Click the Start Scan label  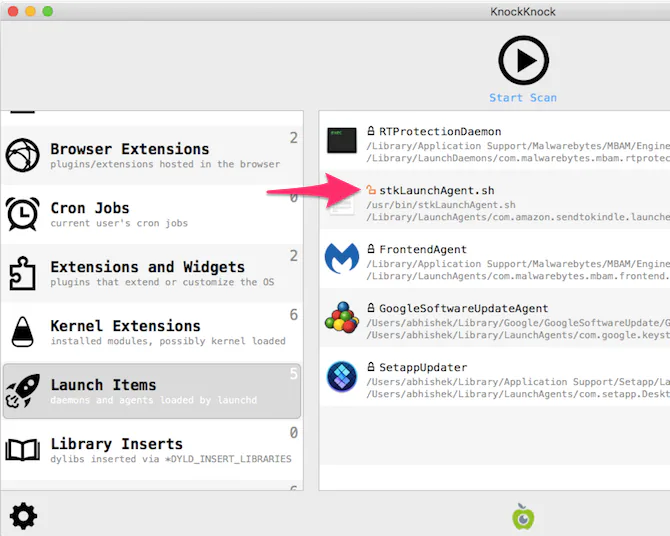click(x=523, y=98)
